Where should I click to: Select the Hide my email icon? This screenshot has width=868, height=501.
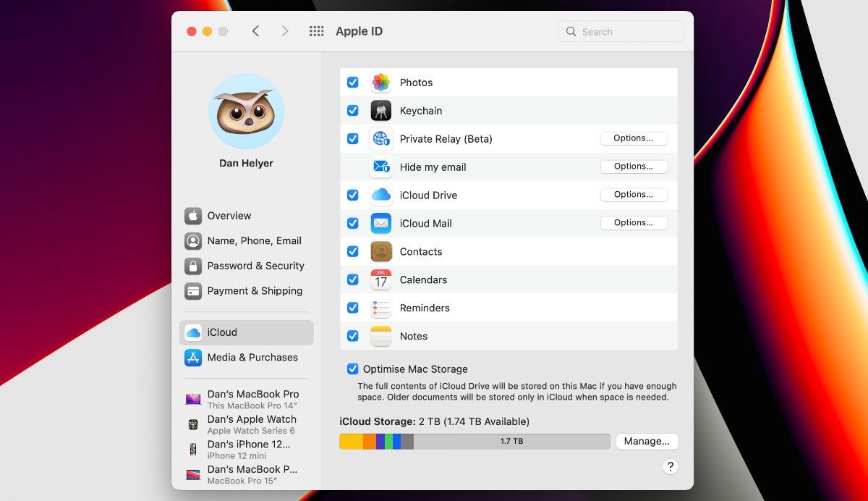tap(380, 167)
